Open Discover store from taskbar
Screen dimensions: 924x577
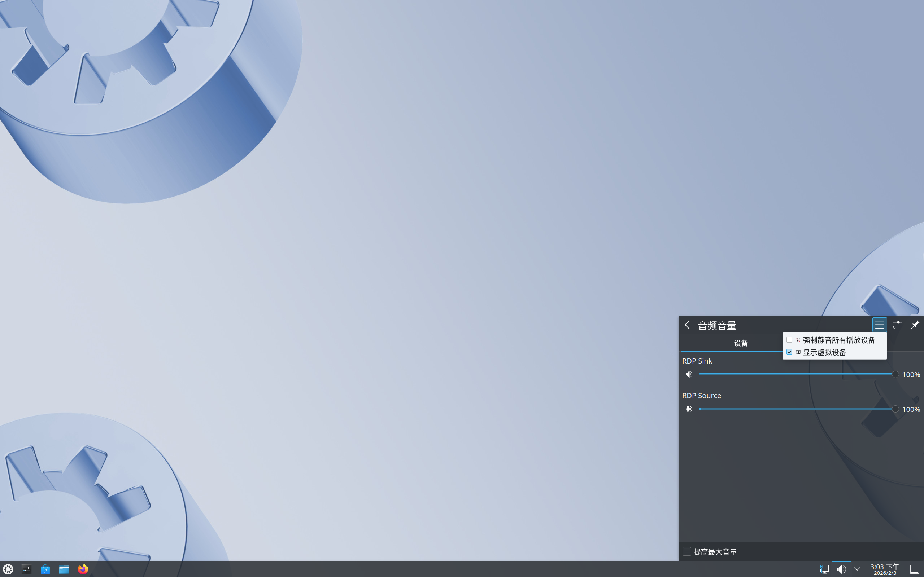[45, 569]
